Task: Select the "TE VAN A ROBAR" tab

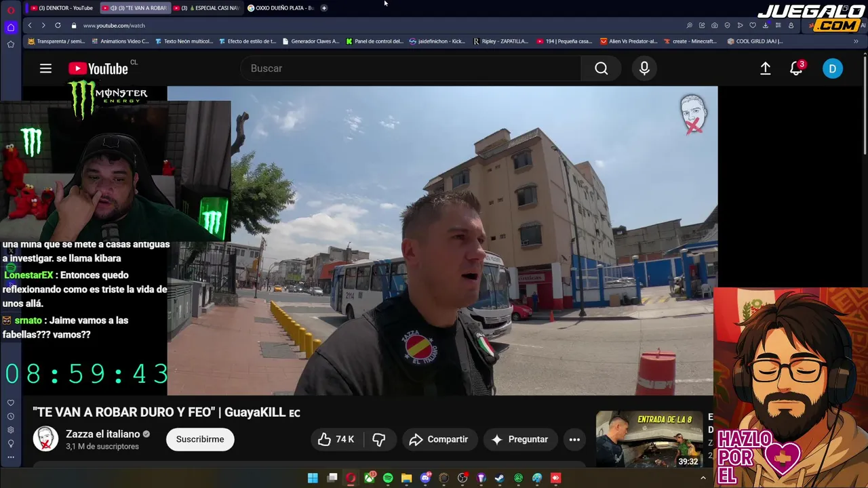Action: click(x=135, y=7)
